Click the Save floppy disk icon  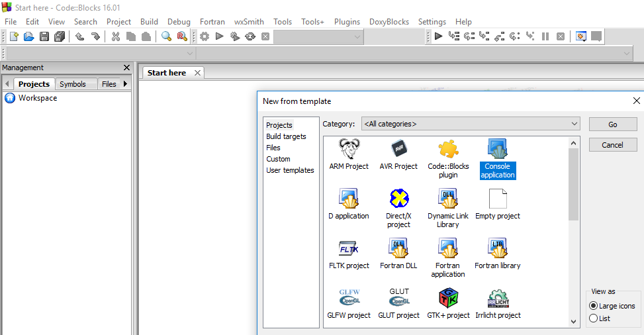44,36
